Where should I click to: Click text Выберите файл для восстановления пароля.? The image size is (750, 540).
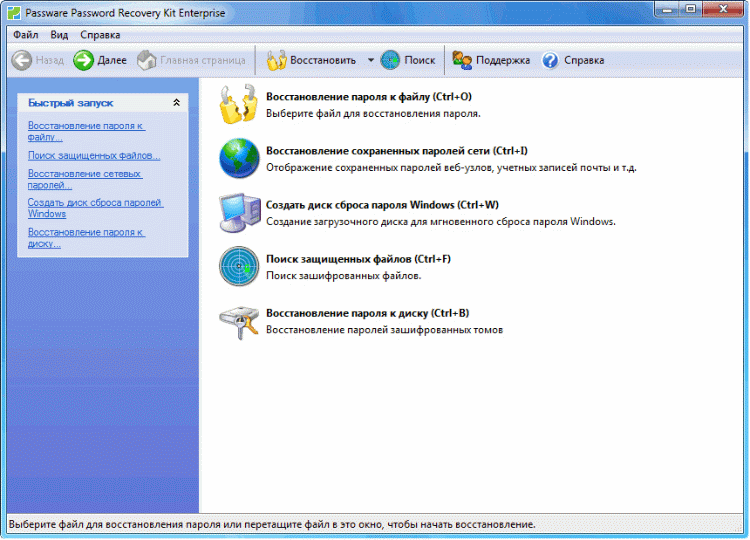[373, 113]
